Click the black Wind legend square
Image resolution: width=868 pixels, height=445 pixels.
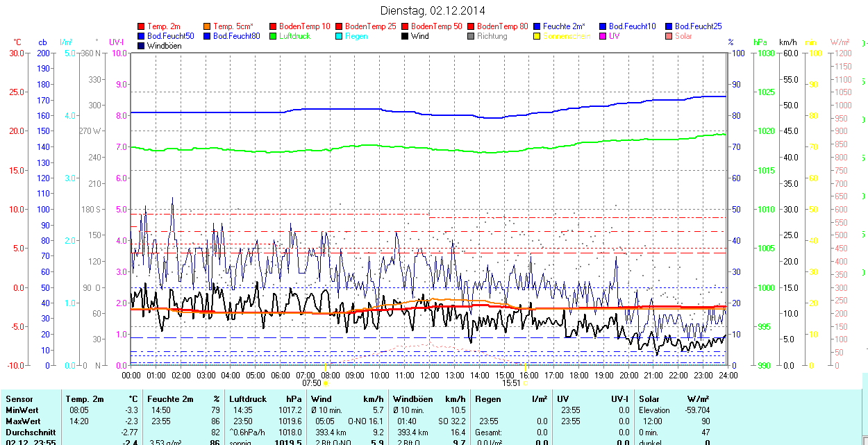pyautogui.click(x=405, y=36)
